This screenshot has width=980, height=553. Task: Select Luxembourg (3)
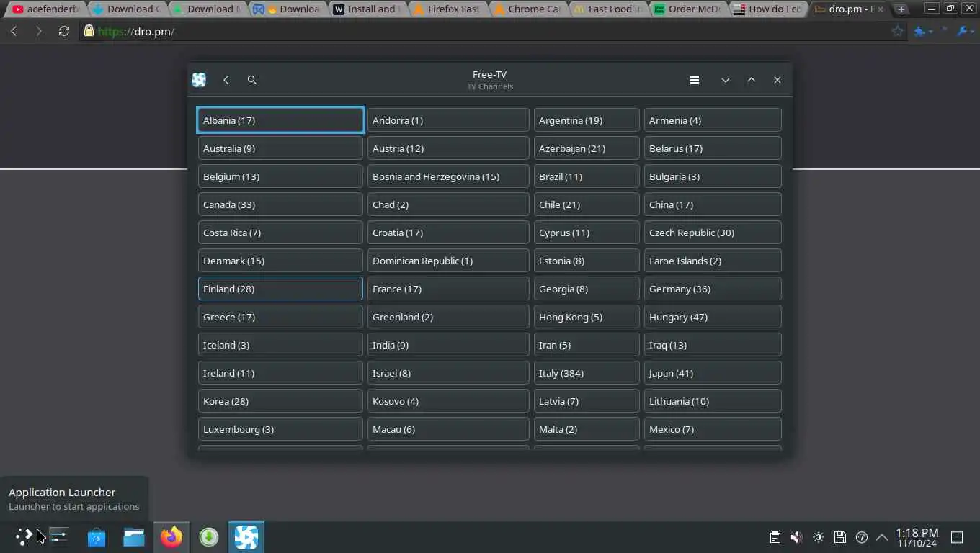click(x=280, y=429)
